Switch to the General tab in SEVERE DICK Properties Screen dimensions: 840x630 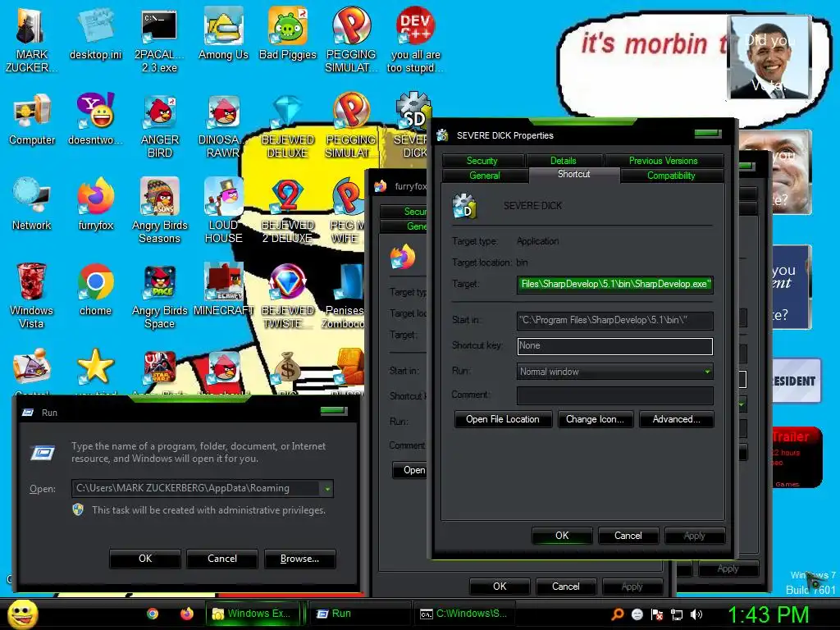point(484,176)
